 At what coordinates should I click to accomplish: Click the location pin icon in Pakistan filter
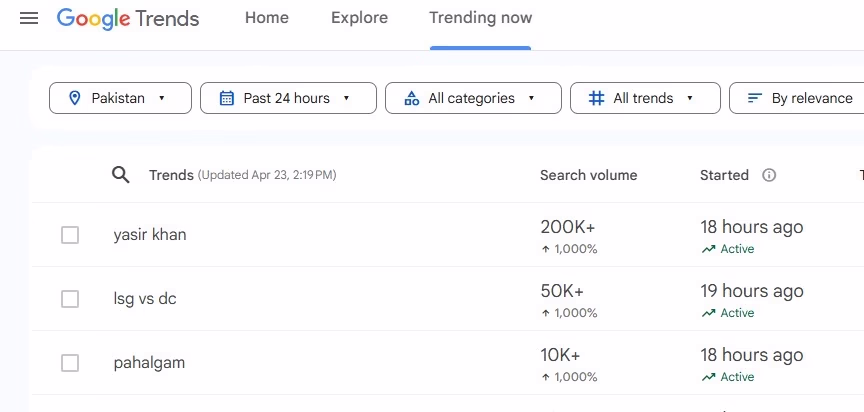tap(74, 98)
